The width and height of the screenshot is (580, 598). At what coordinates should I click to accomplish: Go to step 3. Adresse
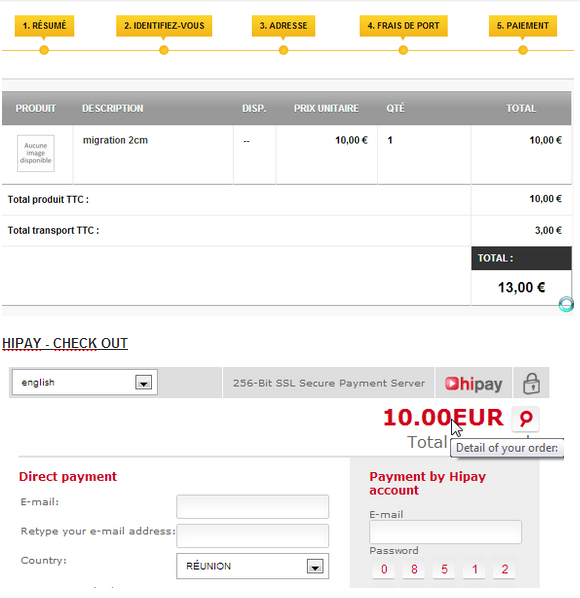click(283, 26)
